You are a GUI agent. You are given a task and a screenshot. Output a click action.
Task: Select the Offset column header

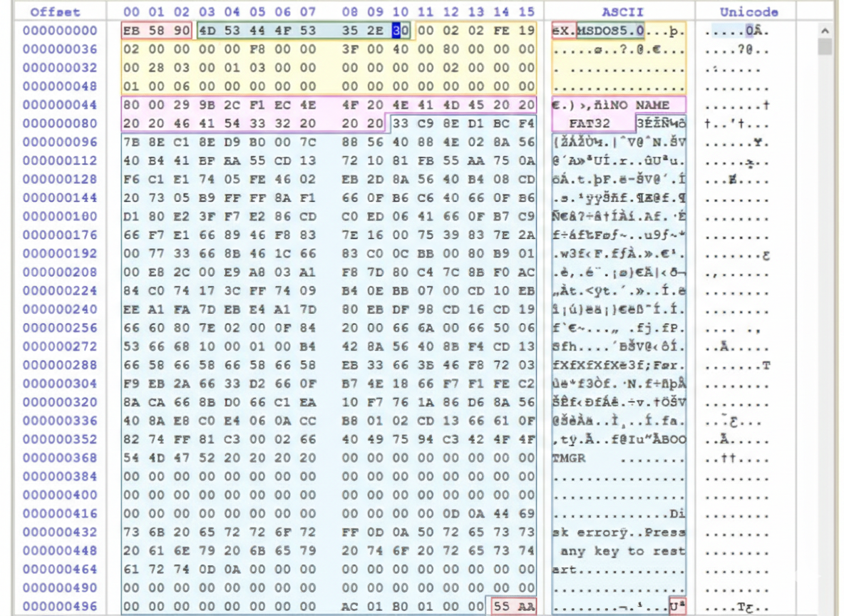(56, 12)
